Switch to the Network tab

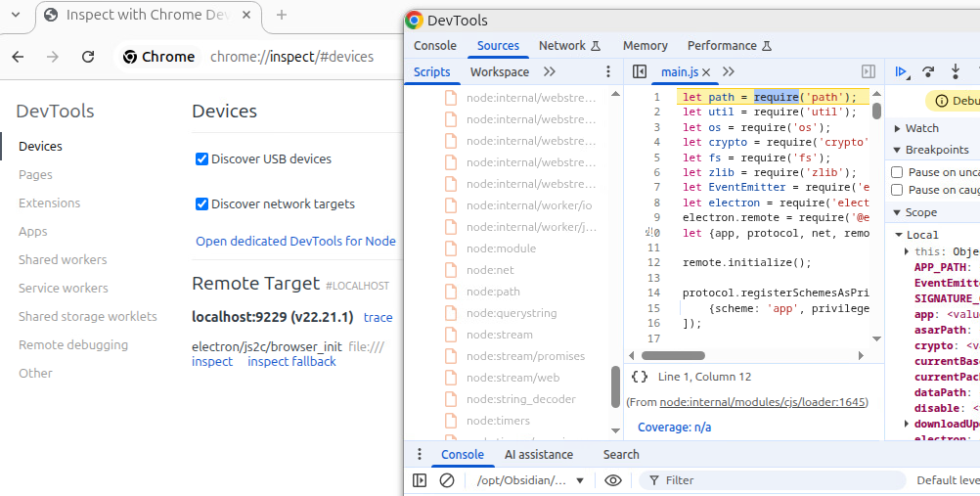[x=562, y=46]
